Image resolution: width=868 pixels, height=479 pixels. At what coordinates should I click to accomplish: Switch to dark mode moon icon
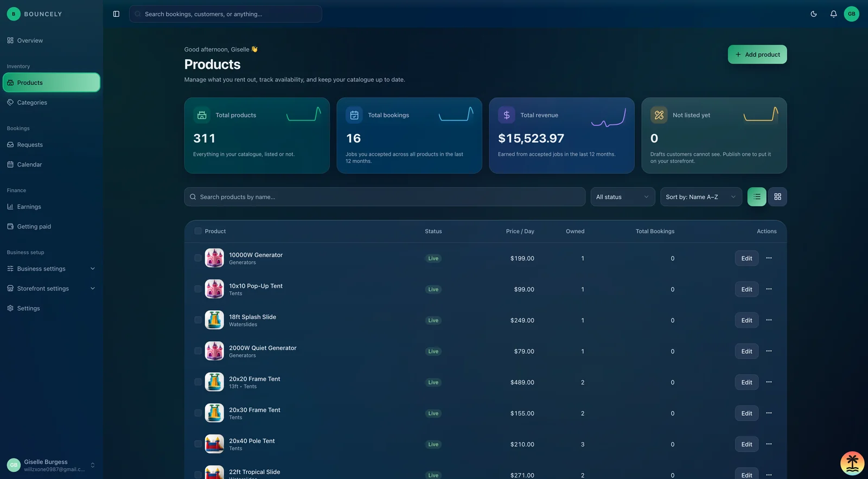(814, 14)
